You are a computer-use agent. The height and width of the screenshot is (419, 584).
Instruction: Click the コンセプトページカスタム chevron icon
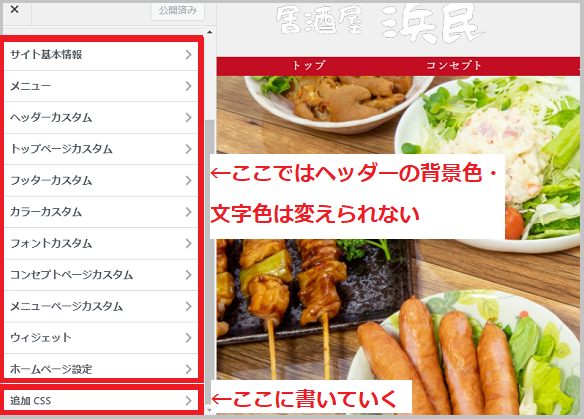click(188, 275)
